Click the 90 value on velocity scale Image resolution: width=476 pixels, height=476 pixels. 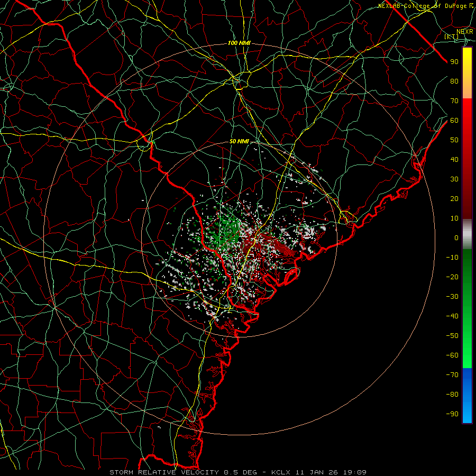(x=454, y=62)
